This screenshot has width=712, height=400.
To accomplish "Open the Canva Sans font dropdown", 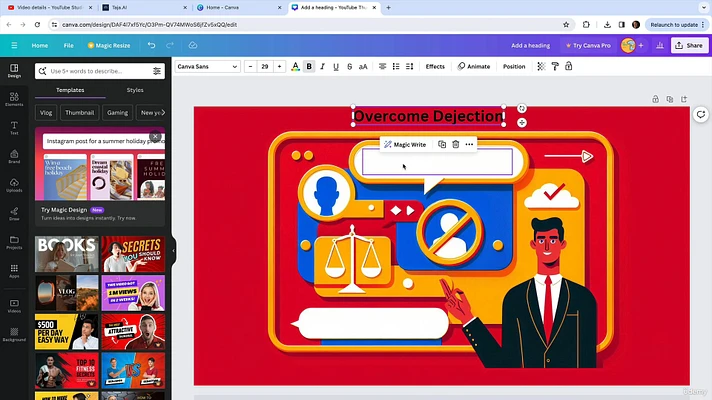I will tap(207, 67).
